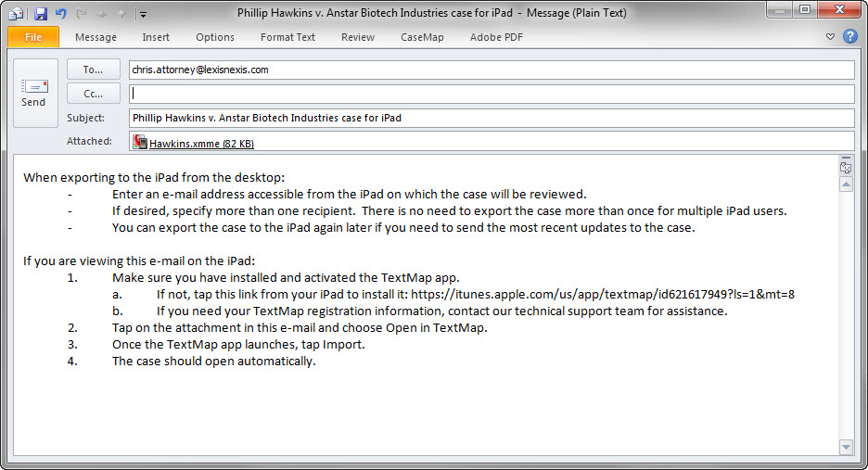Click in the Subject field
Screen dimensions: 868x470
[491, 118]
